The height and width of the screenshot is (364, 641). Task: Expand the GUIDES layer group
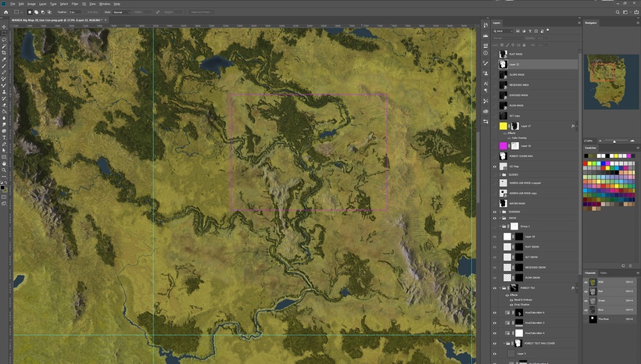(x=500, y=175)
